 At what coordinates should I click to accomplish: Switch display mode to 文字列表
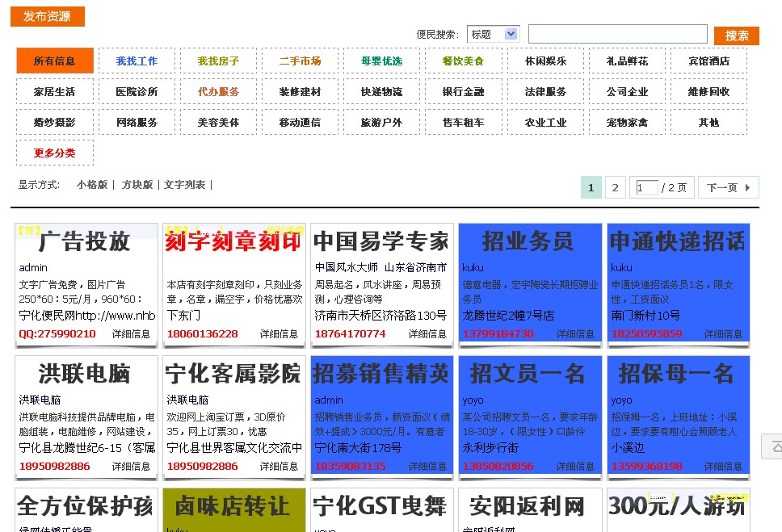point(185,185)
